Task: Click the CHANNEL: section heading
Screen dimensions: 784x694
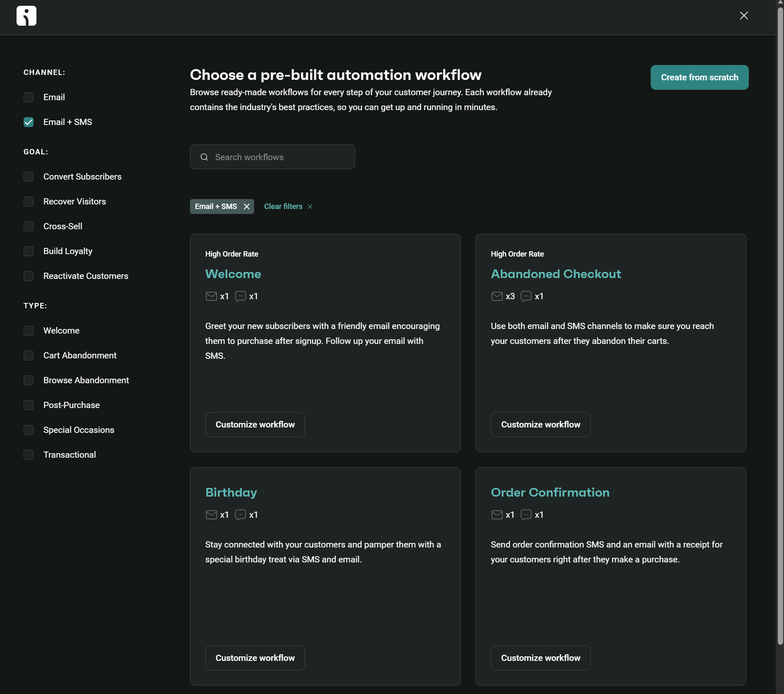Action: point(44,72)
